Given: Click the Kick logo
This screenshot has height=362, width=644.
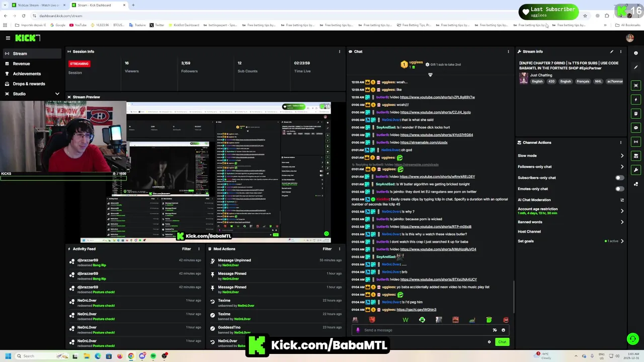Looking at the screenshot, I should (x=27, y=38).
